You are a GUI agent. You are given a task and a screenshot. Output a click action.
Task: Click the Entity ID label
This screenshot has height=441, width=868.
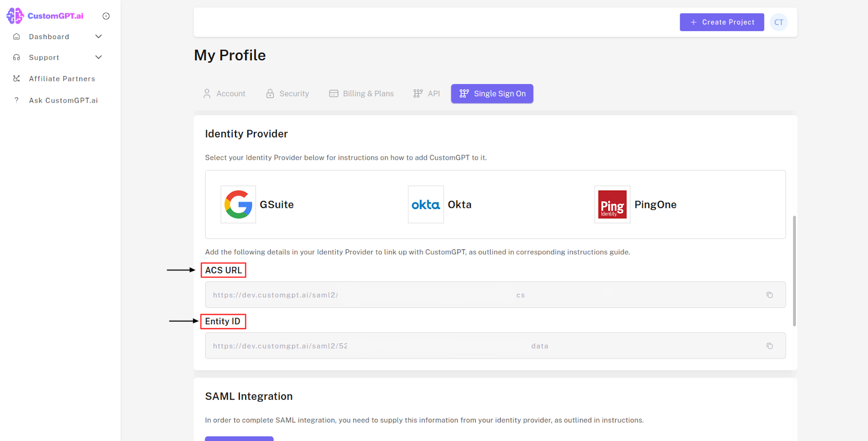222,322
